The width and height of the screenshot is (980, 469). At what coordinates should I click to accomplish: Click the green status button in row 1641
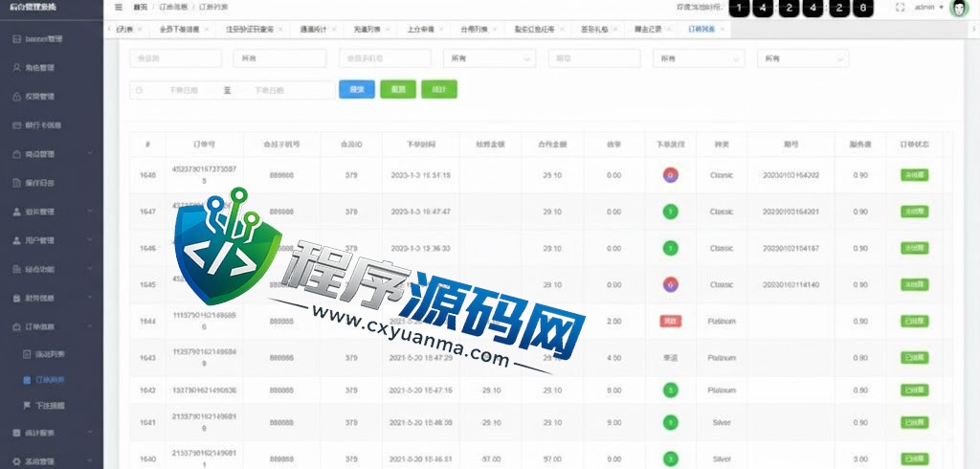[x=914, y=423]
